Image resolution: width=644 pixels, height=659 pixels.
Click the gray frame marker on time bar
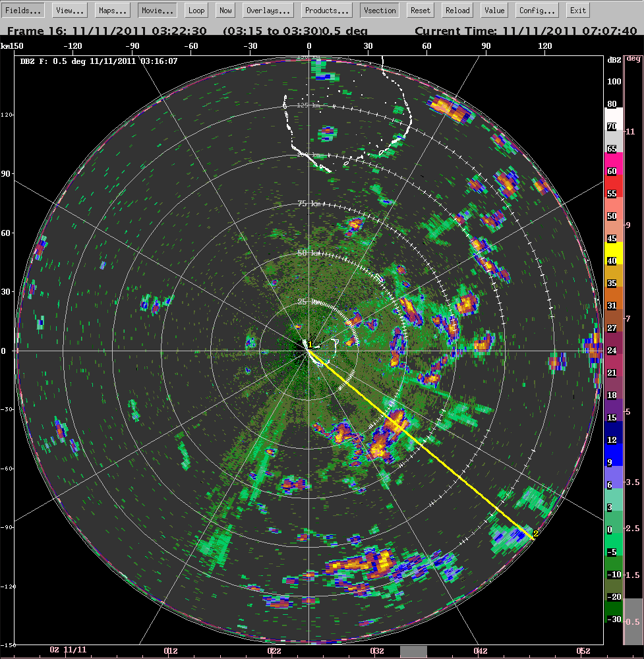(x=414, y=651)
